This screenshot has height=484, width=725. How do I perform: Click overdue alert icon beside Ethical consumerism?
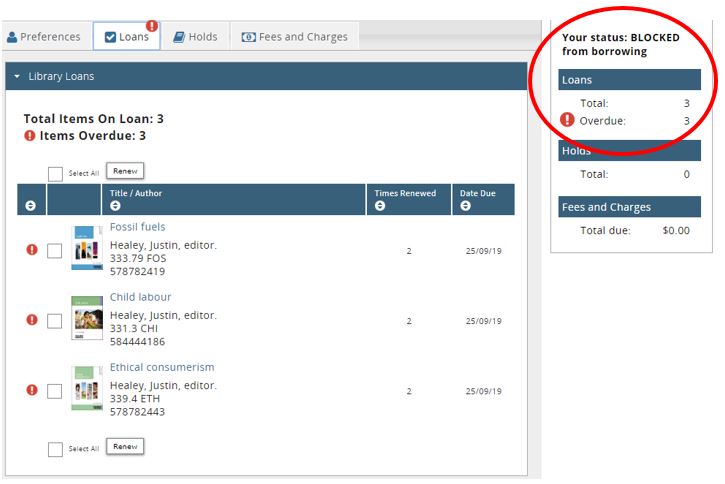(x=31, y=390)
